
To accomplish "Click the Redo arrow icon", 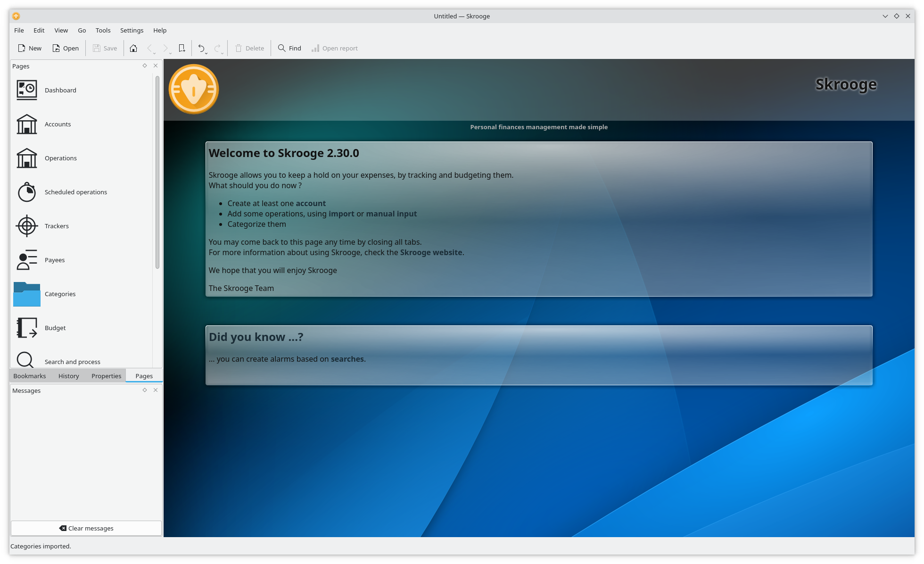I will pos(217,48).
